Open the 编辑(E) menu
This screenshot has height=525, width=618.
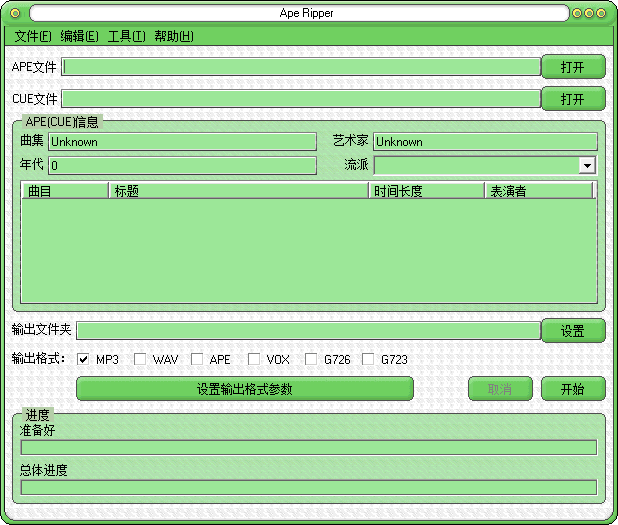[x=79, y=36]
